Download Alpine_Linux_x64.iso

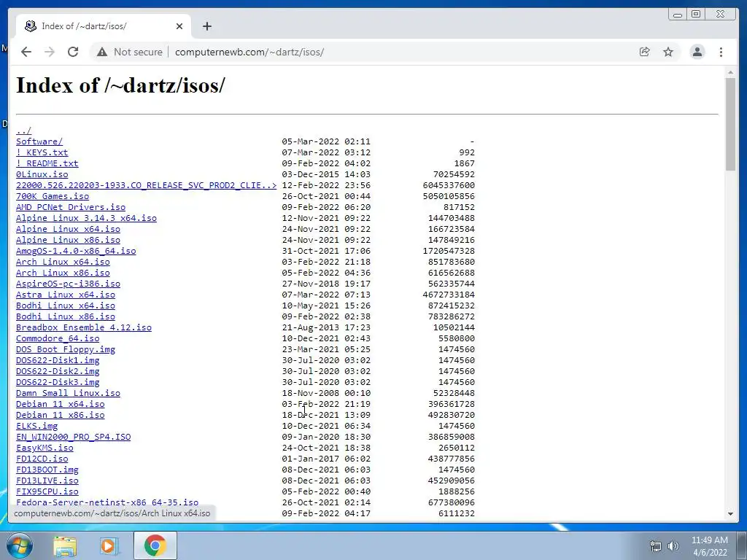(x=68, y=229)
